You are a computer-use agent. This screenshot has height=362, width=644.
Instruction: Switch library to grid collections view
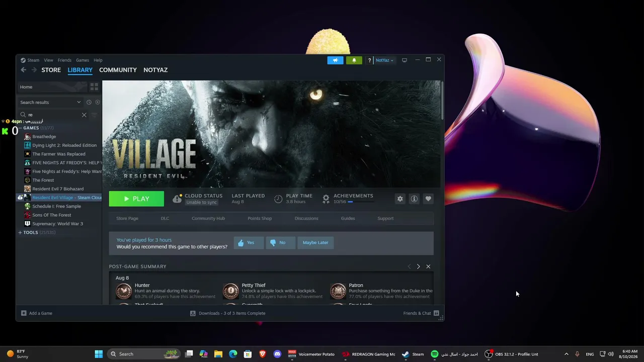point(94,87)
